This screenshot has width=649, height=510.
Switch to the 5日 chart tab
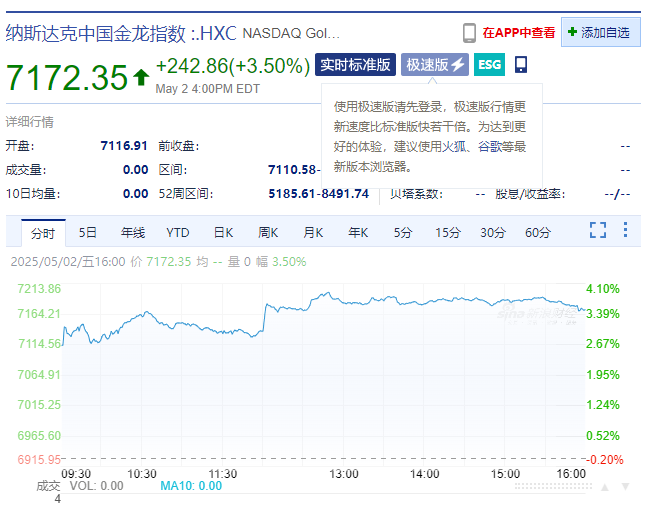pyautogui.click(x=88, y=233)
